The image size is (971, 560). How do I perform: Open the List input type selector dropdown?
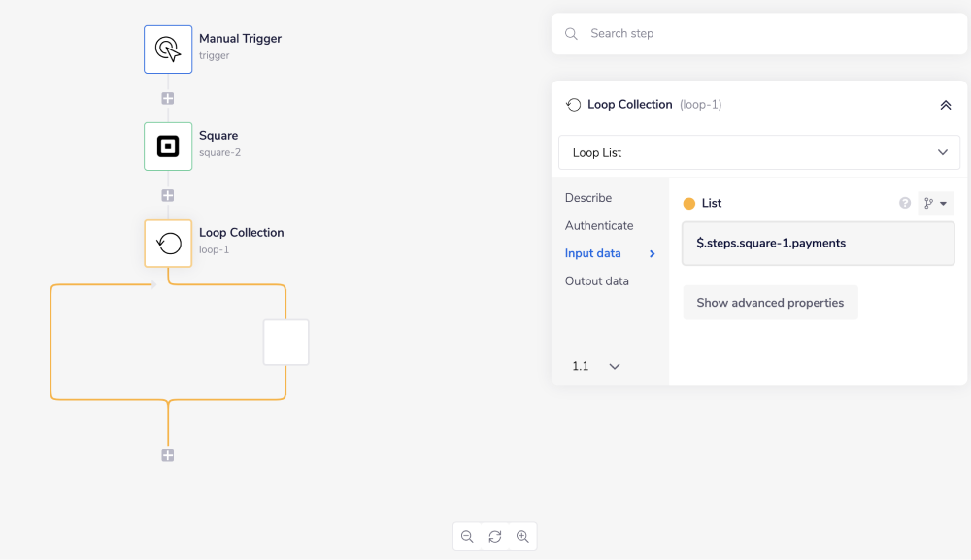click(935, 203)
